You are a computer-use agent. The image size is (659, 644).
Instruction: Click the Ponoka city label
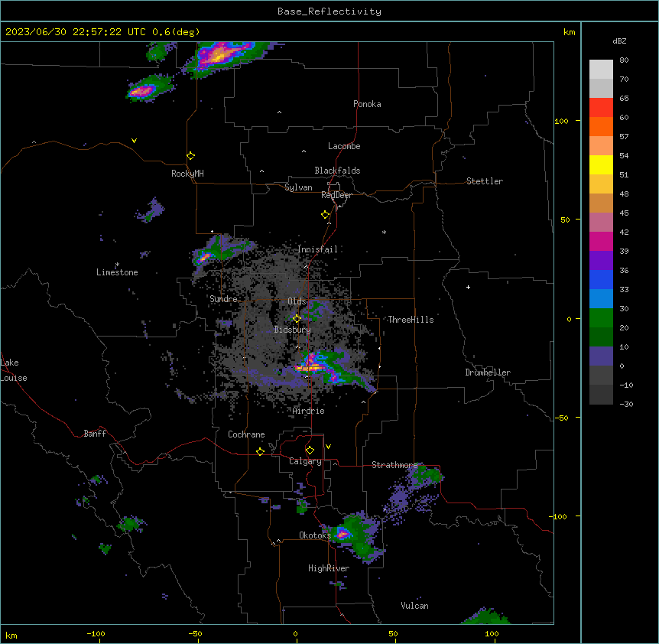(367, 104)
